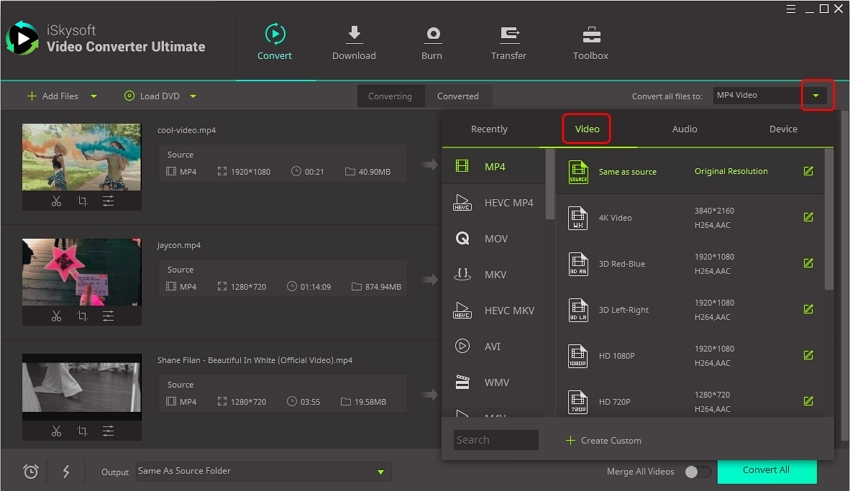Click the edit icon for 4K Video preset

pyautogui.click(x=808, y=217)
